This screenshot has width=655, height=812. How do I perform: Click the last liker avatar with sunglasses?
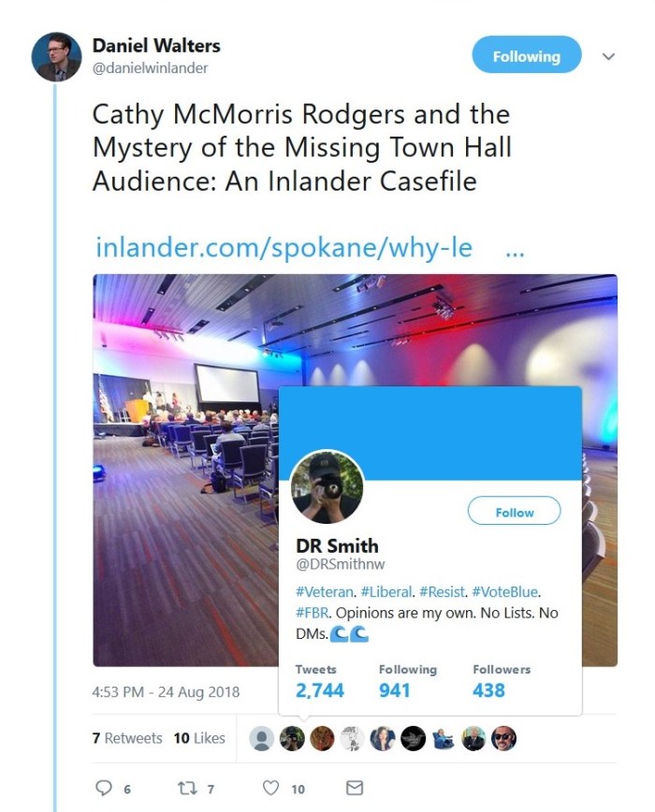click(503, 738)
